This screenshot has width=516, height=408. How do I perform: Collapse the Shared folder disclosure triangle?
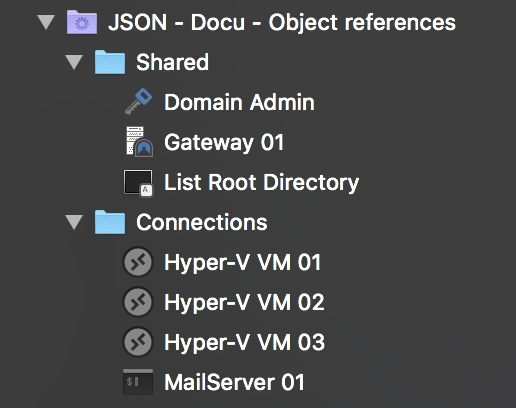(x=74, y=62)
